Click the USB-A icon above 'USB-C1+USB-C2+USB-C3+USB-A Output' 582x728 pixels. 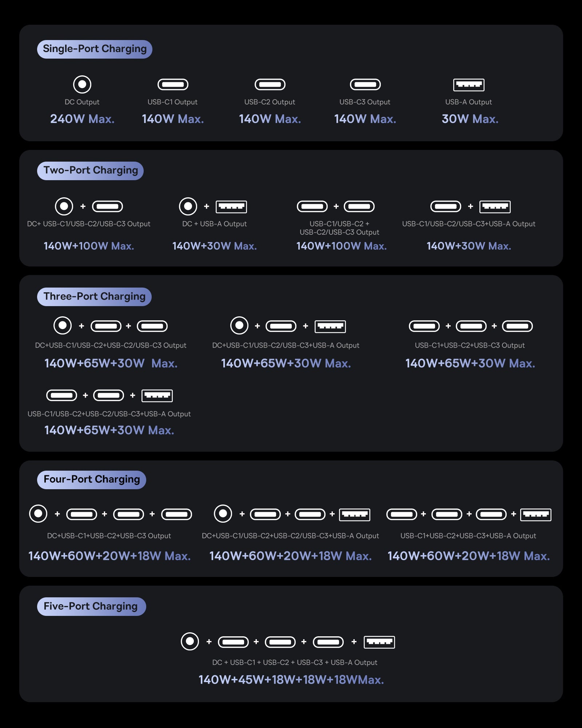pos(536,515)
